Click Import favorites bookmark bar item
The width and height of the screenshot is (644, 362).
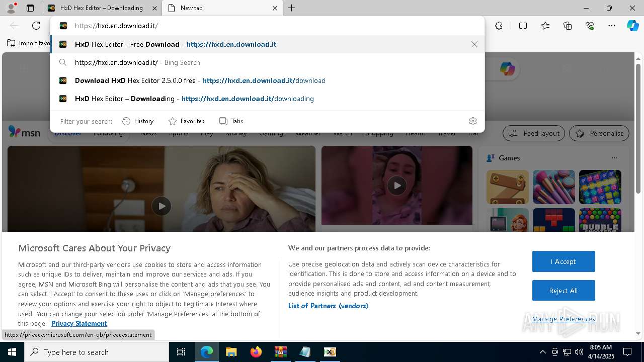click(29, 43)
